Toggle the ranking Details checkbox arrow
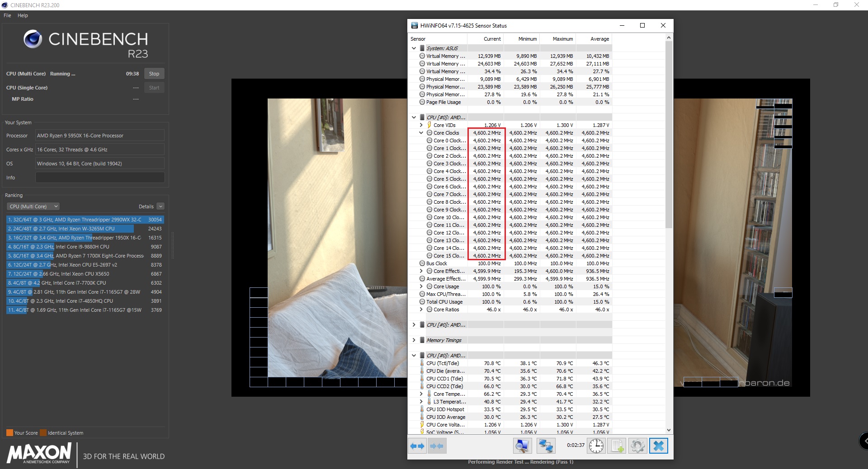This screenshot has width=868, height=469. [160, 206]
